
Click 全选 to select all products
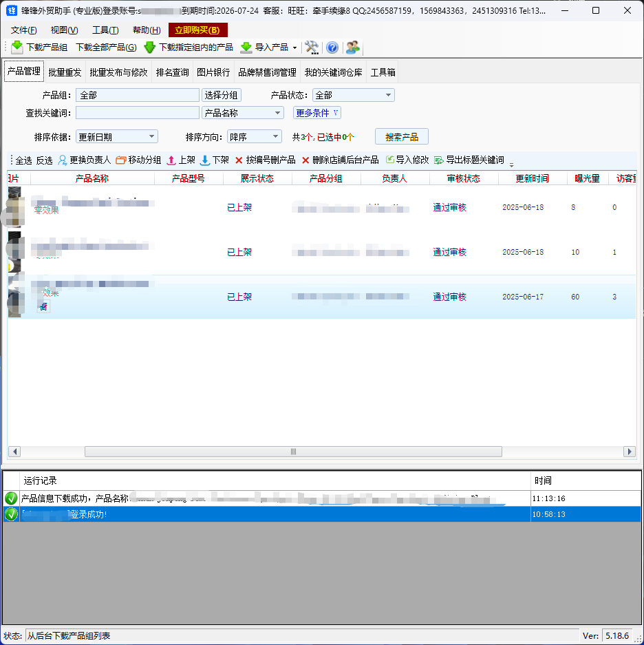pyautogui.click(x=23, y=160)
